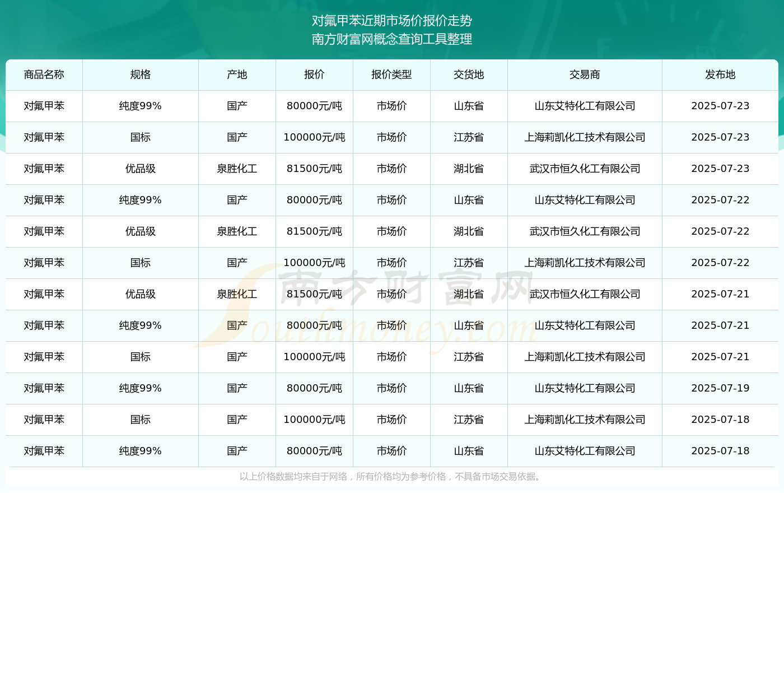Click 国产 in the 2025-07-19 row

[x=237, y=388]
